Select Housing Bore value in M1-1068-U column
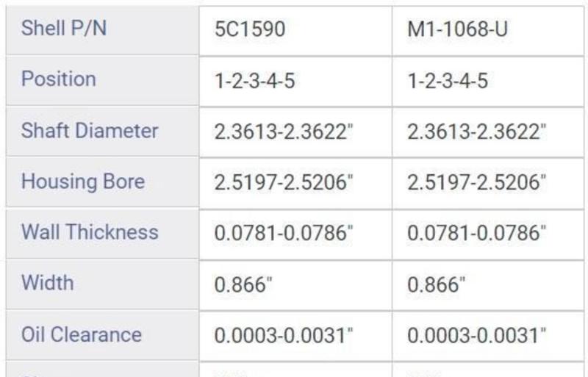588x377 pixels. (476, 182)
